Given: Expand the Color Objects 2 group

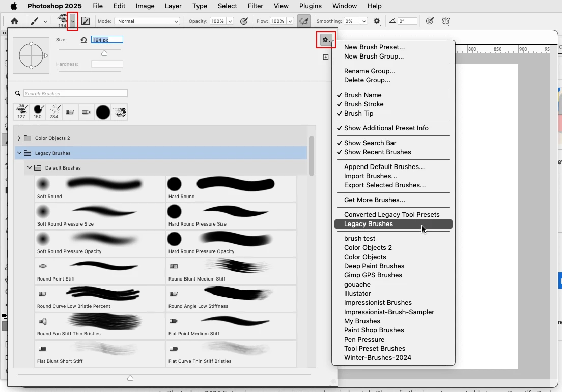Looking at the screenshot, I should coord(19,138).
